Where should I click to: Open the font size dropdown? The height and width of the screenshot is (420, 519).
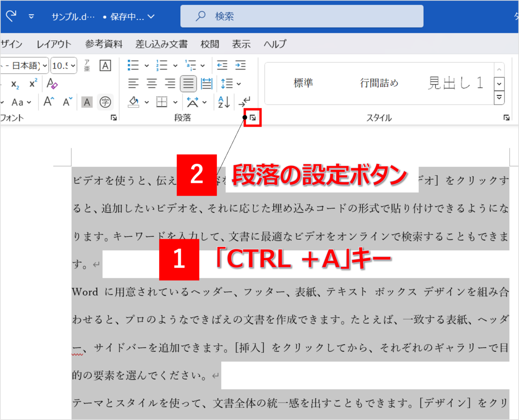pyautogui.click(x=72, y=66)
